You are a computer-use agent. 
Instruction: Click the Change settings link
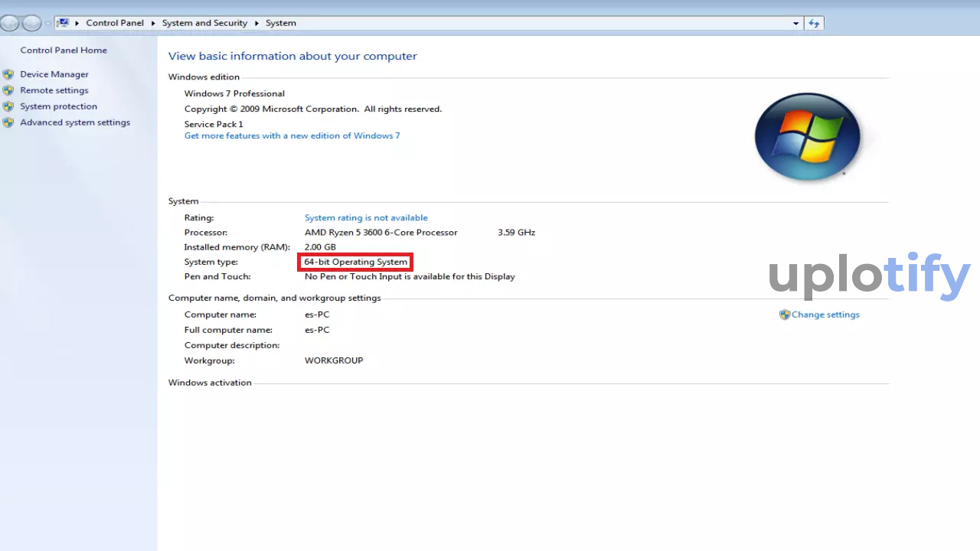[825, 315]
